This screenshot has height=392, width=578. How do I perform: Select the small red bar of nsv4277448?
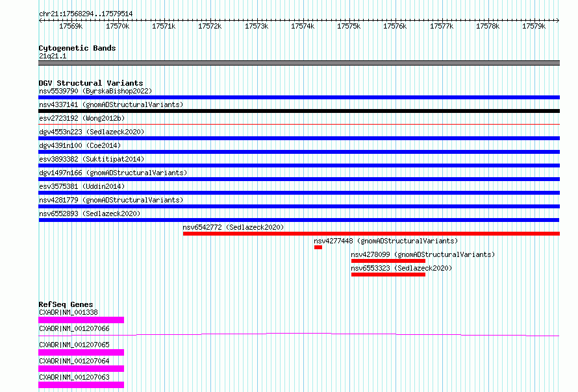[x=318, y=247]
